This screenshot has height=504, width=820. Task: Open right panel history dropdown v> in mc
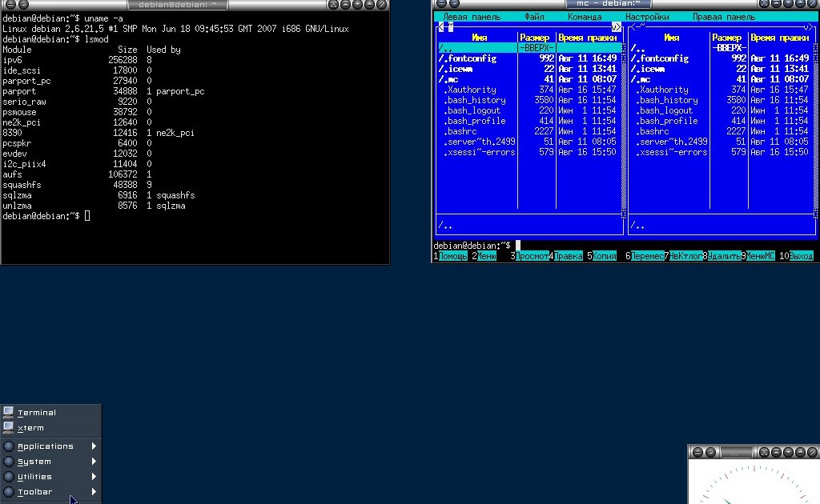pos(809,27)
